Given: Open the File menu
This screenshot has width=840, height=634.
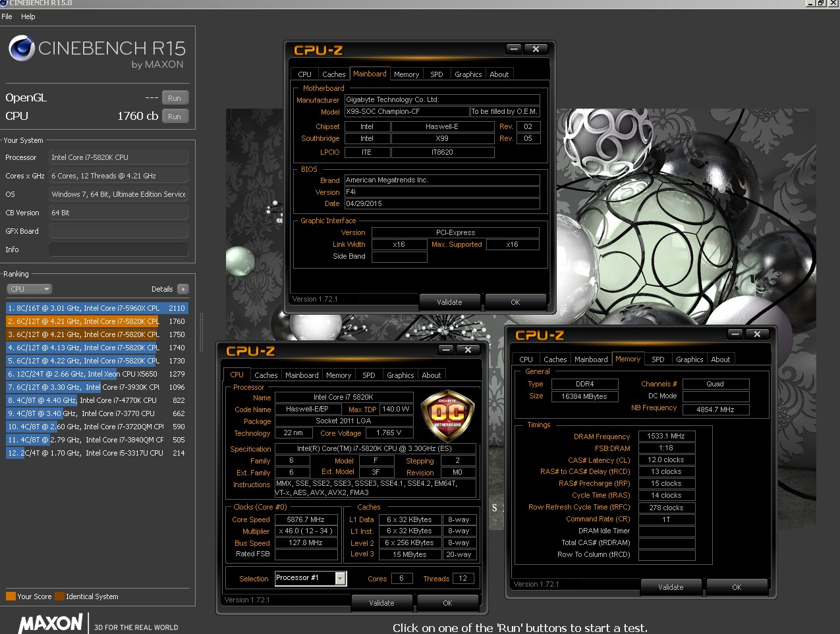Looking at the screenshot, I should click(7, 16).
